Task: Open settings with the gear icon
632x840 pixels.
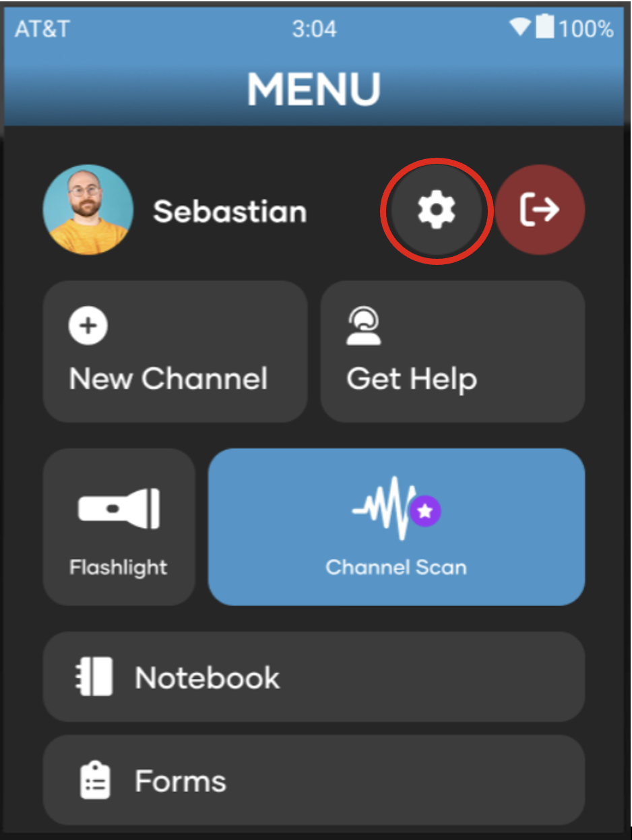Action: tap(437, 210)
